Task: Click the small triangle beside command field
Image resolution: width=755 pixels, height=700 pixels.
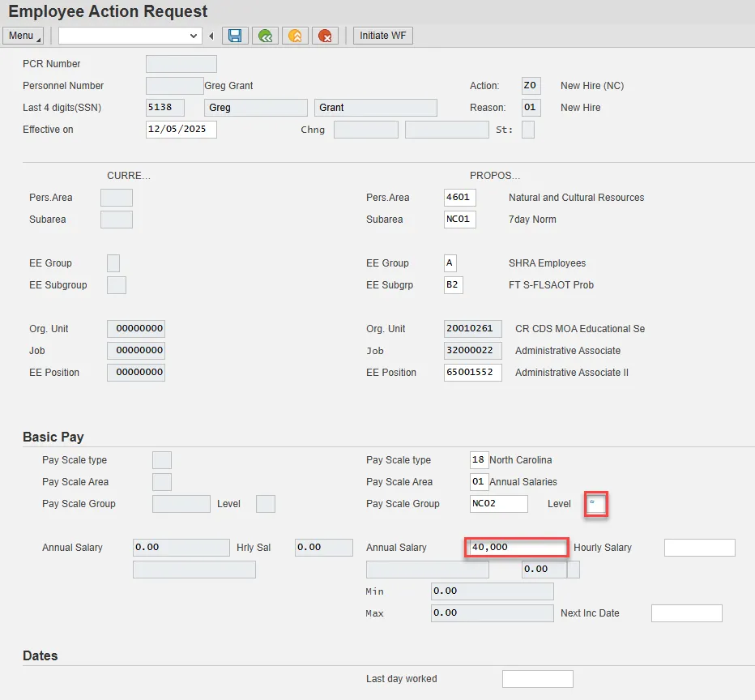Action: point(211,36)
